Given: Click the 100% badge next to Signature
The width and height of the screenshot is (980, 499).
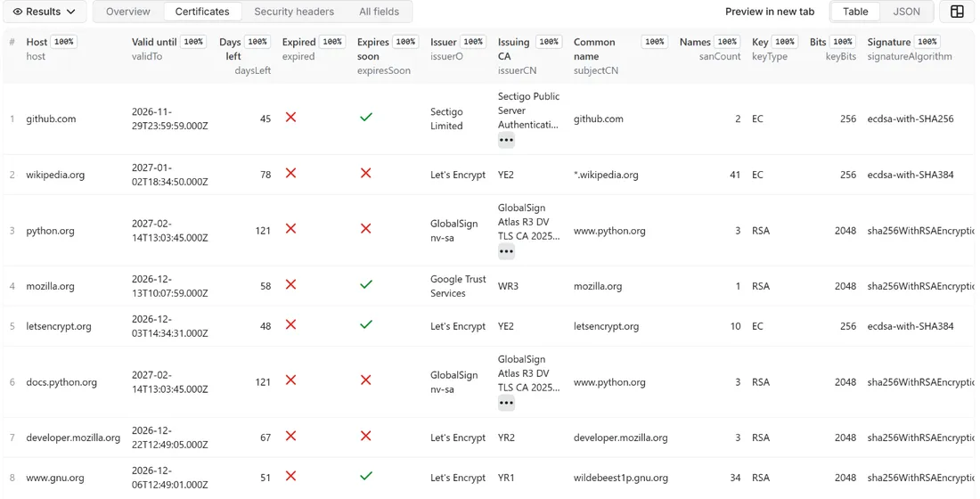Looking at the screenshot, I should tap(927, 42).
